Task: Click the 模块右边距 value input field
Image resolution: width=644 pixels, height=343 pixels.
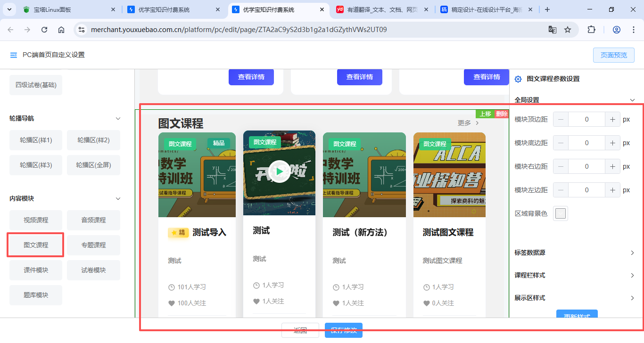Action: pos(586,166)
